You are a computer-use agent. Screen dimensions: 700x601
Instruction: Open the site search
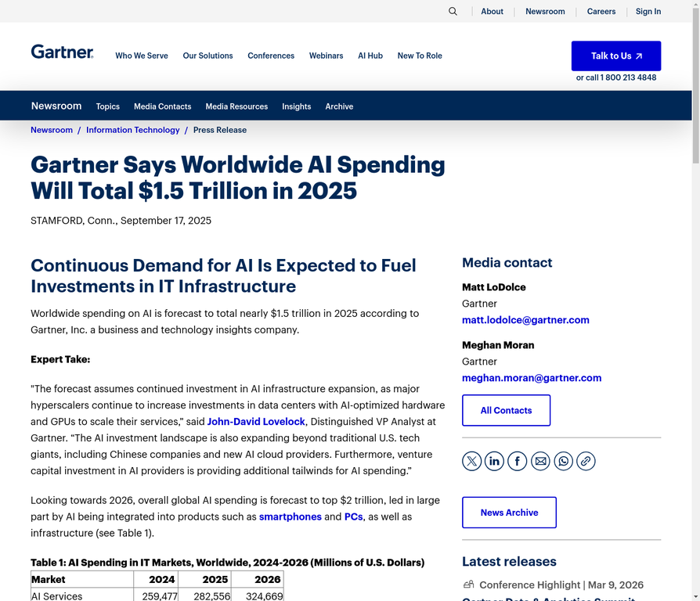[x=453, y=11]
